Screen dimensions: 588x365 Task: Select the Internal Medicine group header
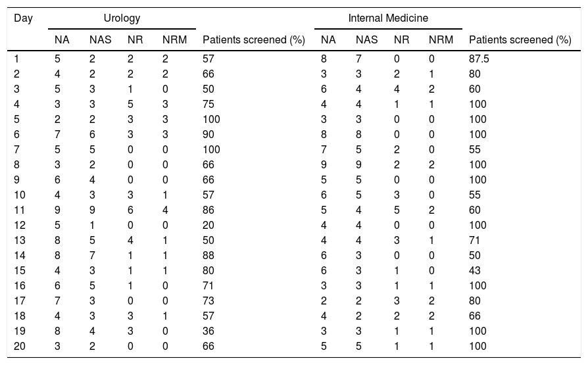pyautogui.click(x=387, y=18)
